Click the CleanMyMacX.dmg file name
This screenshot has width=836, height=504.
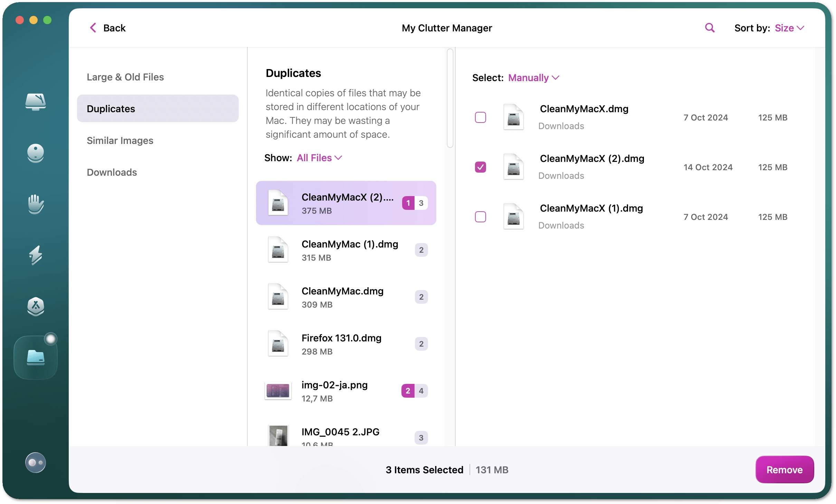(584, 109)
